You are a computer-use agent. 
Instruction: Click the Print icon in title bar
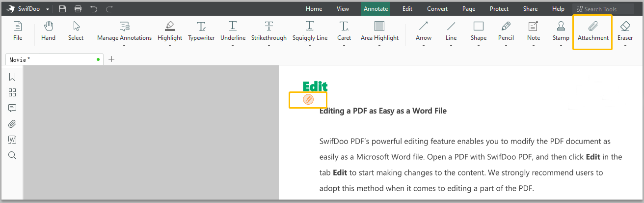(78, 9)
